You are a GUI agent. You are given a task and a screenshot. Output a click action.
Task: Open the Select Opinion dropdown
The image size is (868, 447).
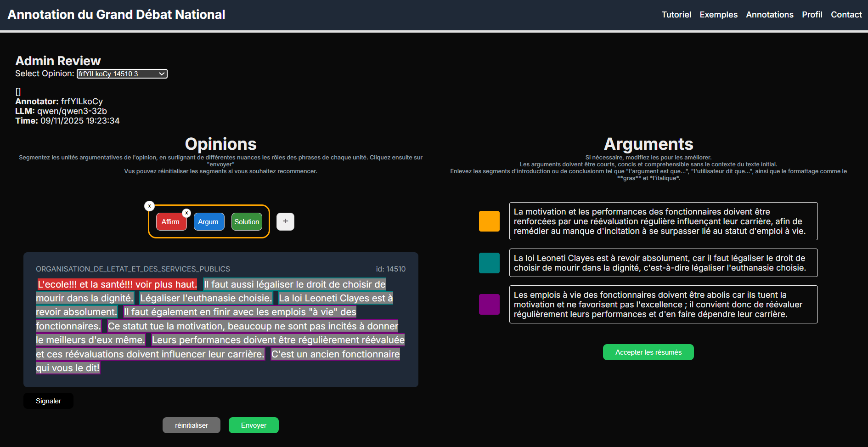[122, 74]
